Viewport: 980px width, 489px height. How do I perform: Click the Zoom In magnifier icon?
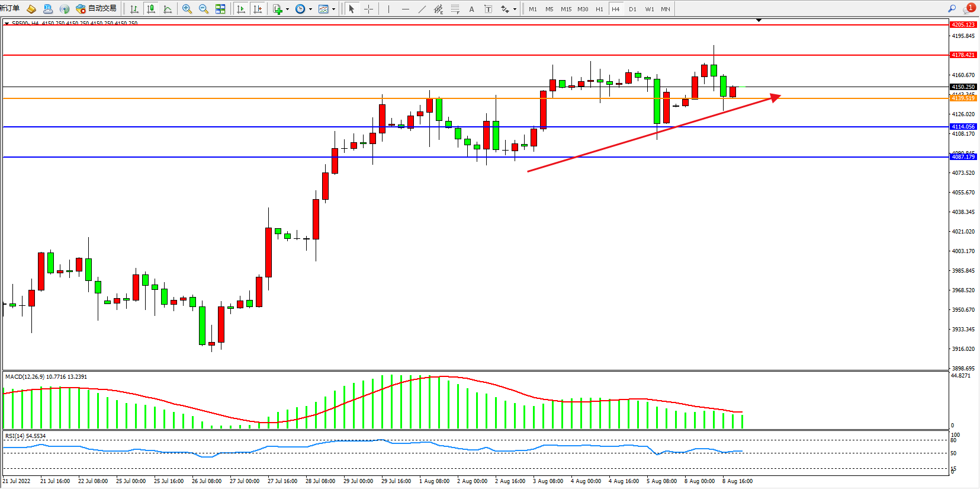(x=187, y=9)
